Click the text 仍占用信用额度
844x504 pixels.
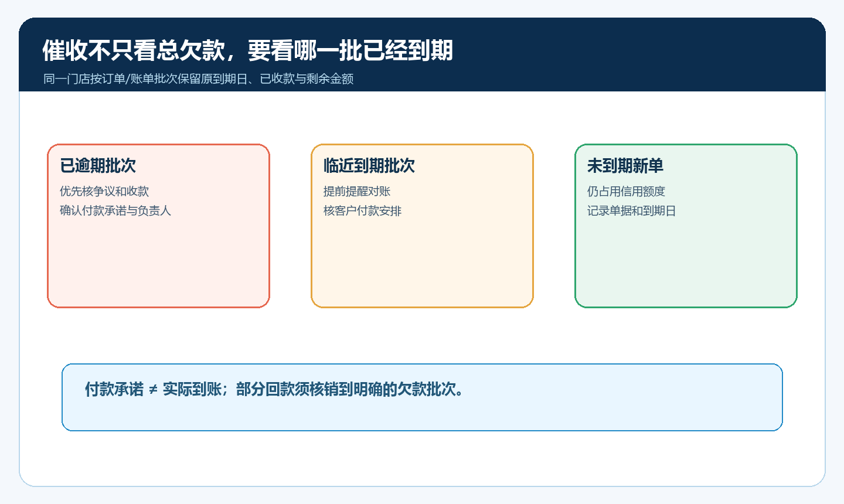click(x=626, y=191)
